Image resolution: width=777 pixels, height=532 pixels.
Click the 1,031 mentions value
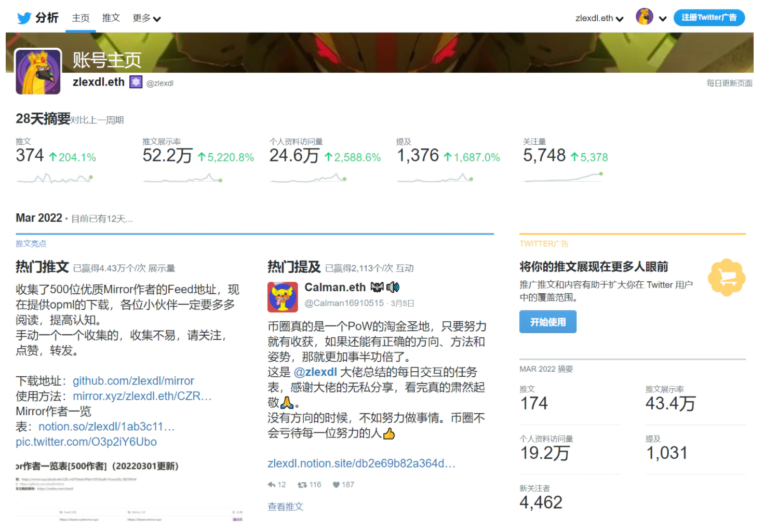(x=667, y=453)
